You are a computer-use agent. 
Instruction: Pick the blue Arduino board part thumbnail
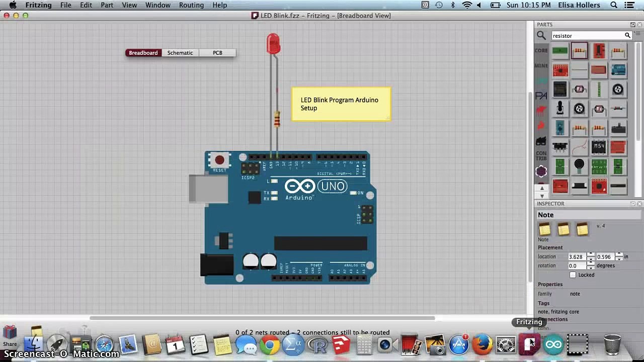pyautogui.click(x=618, y=70)
